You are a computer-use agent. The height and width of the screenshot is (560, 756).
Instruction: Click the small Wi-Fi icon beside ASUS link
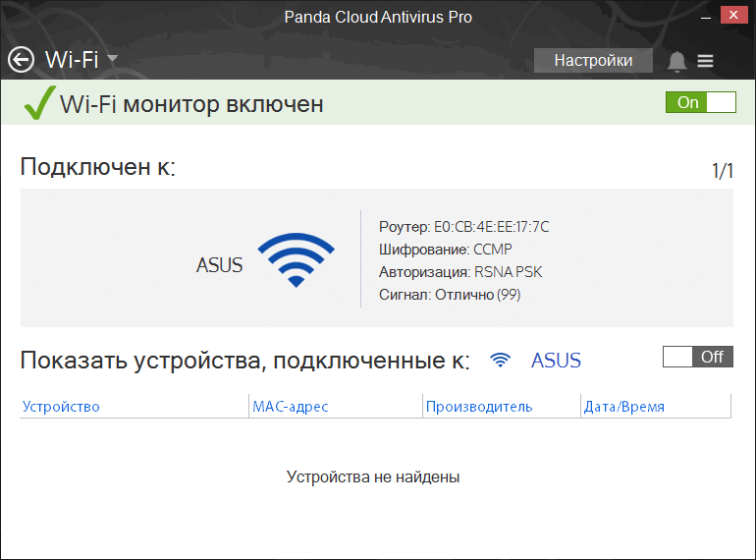(500, 360)
